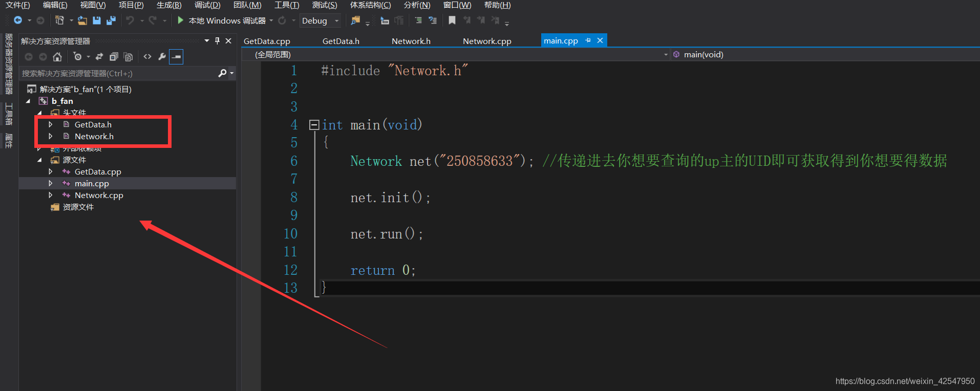Expand the Network.h tree node
The width and height of the screenshot is (980, 391).
pos(50,136)
